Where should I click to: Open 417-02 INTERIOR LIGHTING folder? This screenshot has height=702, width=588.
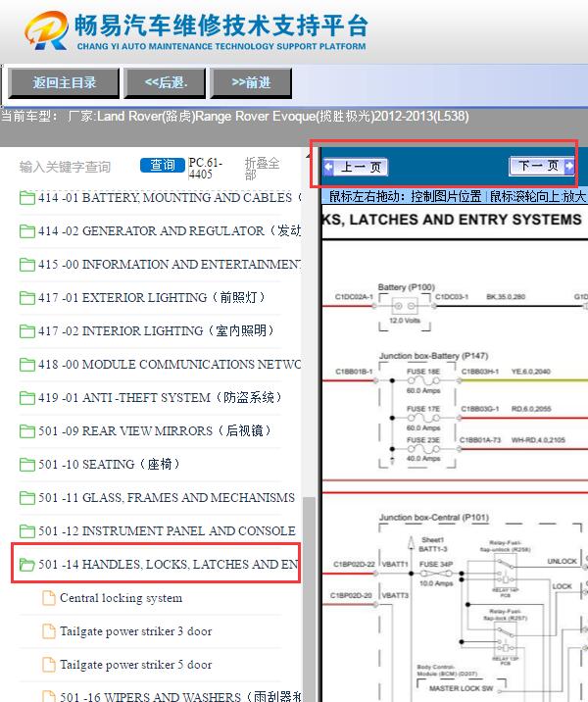[156, 330]
